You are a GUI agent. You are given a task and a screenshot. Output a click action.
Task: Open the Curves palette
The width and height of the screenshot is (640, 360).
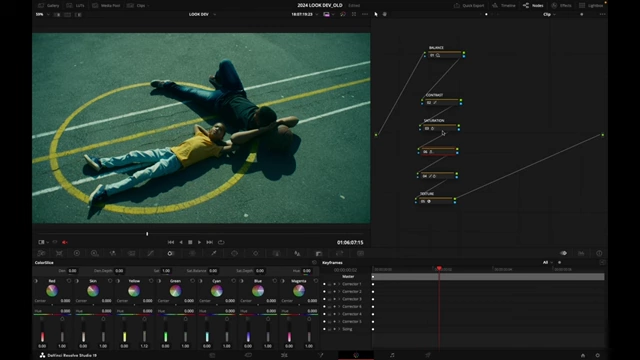coord(151,253)
